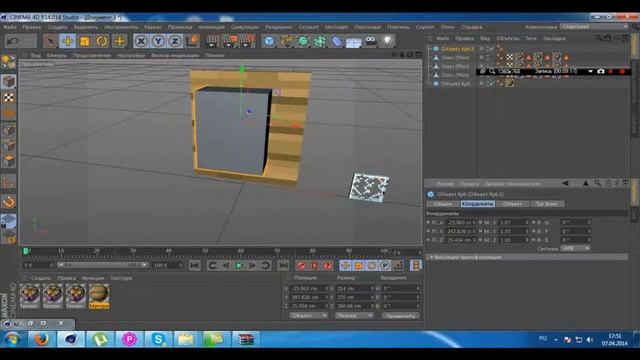
Task: Open the Размер size mode dropdown
Action: click(354, 316)
